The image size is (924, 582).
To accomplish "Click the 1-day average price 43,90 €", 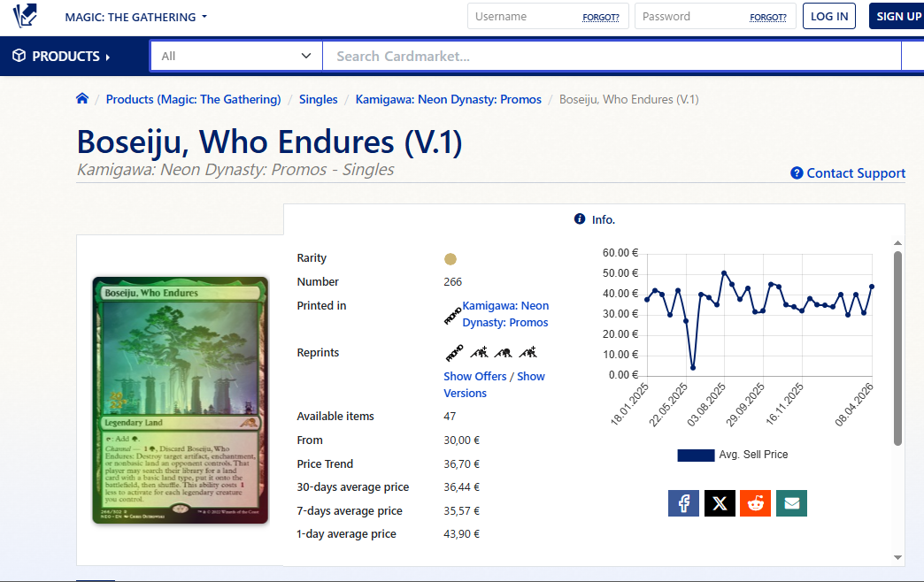I will 461,533.
